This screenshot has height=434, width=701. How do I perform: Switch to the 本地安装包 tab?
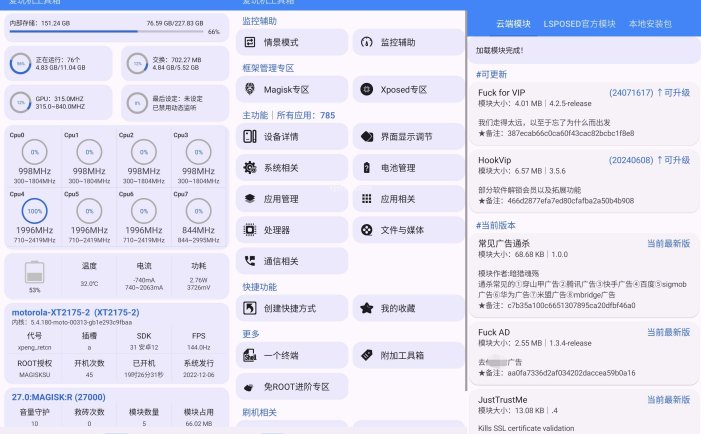click(x=650, y=24)
